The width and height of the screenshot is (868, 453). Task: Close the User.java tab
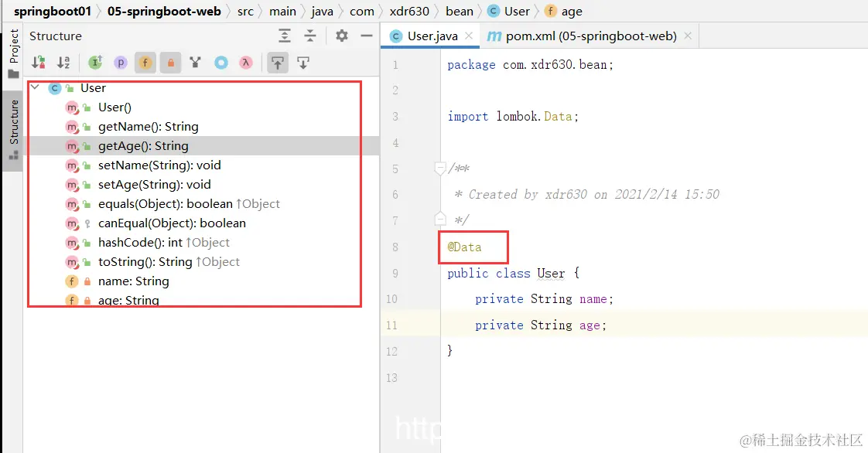469,36
